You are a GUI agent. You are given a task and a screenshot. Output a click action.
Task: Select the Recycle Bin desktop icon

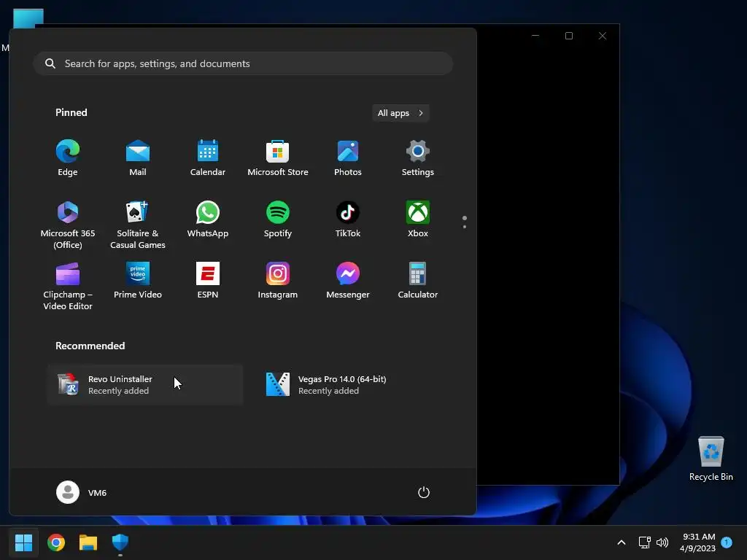[x=711, y=459]
